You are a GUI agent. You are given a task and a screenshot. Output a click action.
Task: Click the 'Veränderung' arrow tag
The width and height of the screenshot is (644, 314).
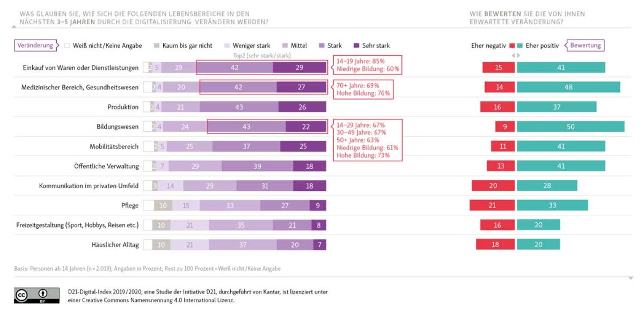[37, 45]
